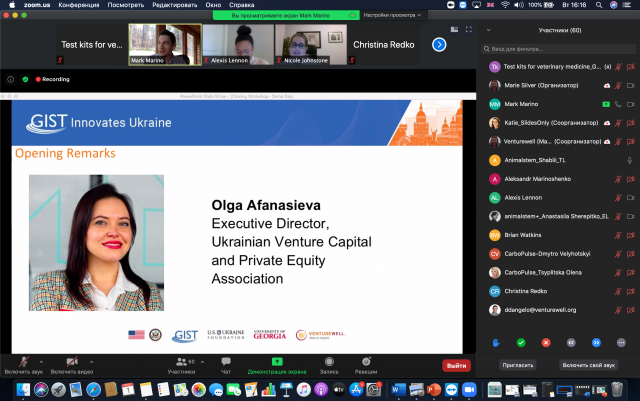The width and height of the screenshot is (640, 401).
Task: Show next video thumbnails with blue arrow
Action: click(439, 45)
